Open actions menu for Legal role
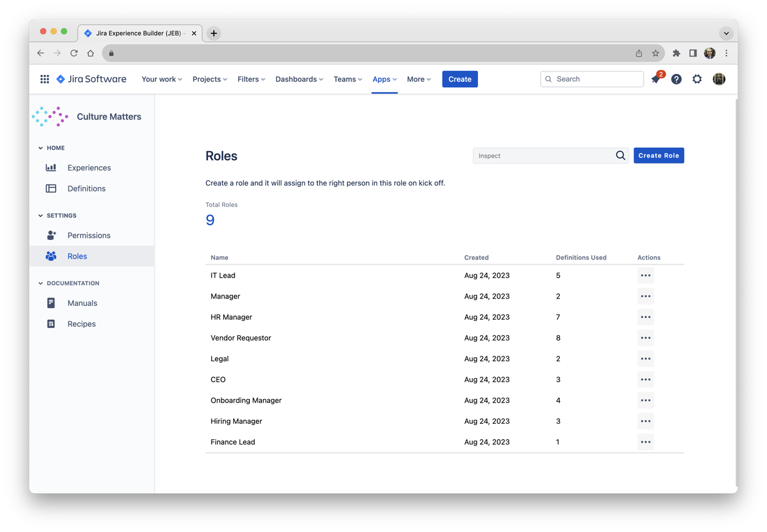The image size is (767, 532). pyautogui.click(x=645, y=359)
